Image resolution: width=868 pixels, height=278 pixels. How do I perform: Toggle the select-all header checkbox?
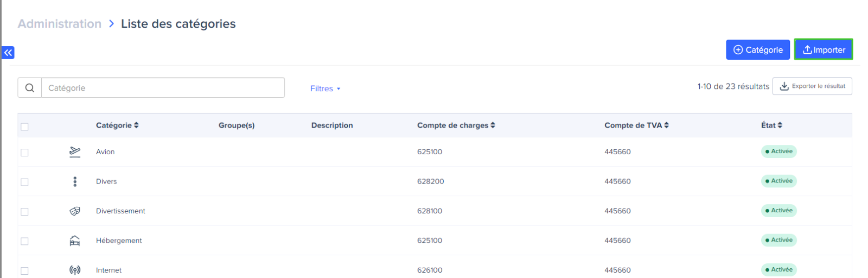[24, 127]
